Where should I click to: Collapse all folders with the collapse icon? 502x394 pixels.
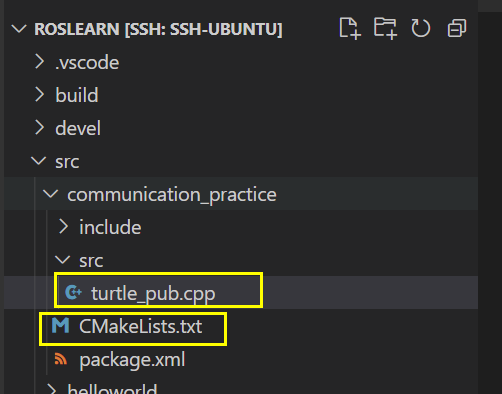coord(457,28)
